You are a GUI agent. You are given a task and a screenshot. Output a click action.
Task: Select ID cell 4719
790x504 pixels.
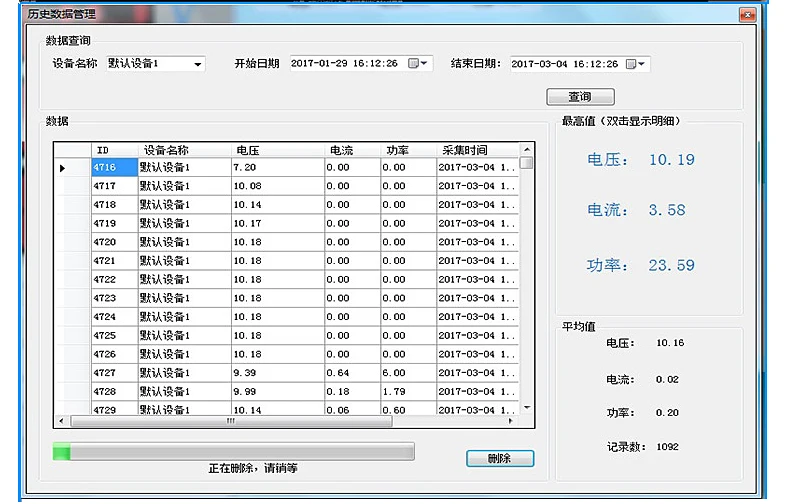pos(114,223)
